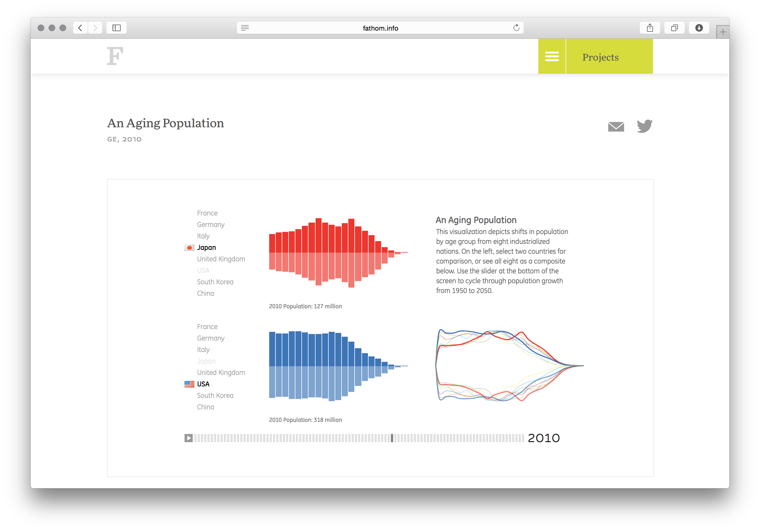Select France in the top country list
The image size is (760, 532).
207,213
